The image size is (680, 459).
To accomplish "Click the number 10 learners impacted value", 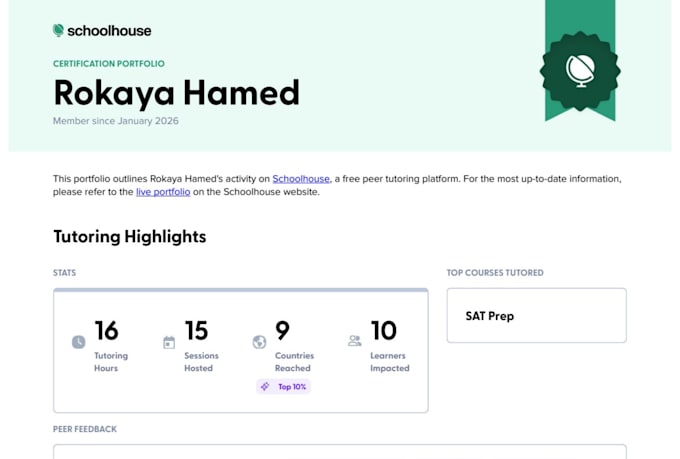I will (383, 331).
